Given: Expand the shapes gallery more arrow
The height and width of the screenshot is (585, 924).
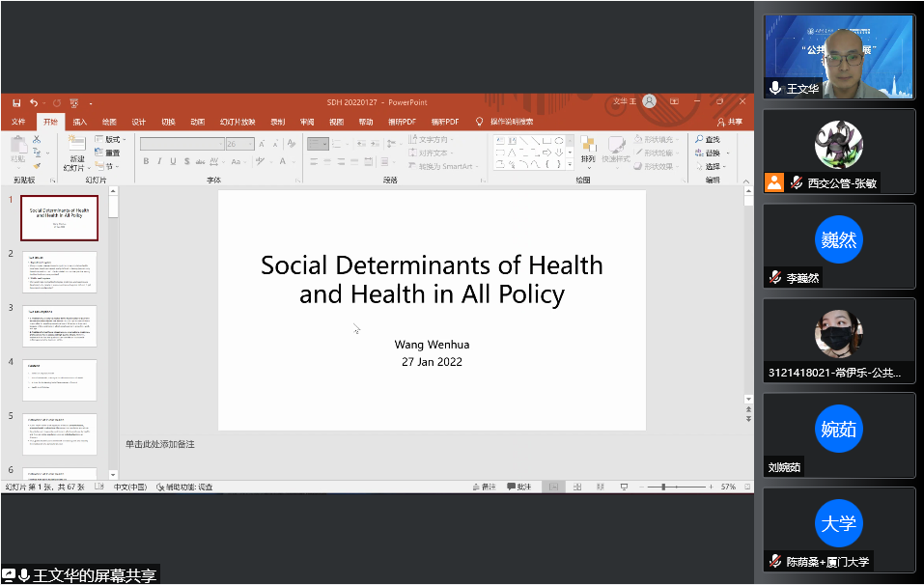Looking at the screenshot, I should coord(571,165).
